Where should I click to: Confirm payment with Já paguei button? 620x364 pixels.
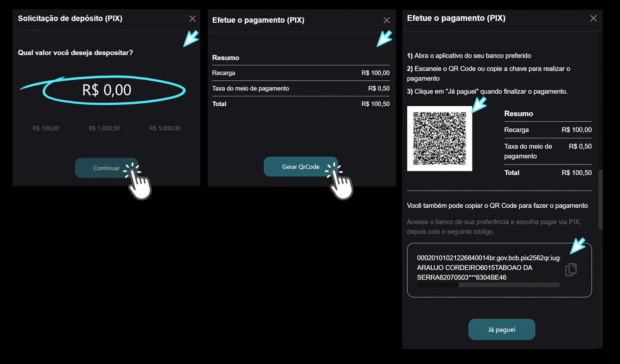(502, 330)
